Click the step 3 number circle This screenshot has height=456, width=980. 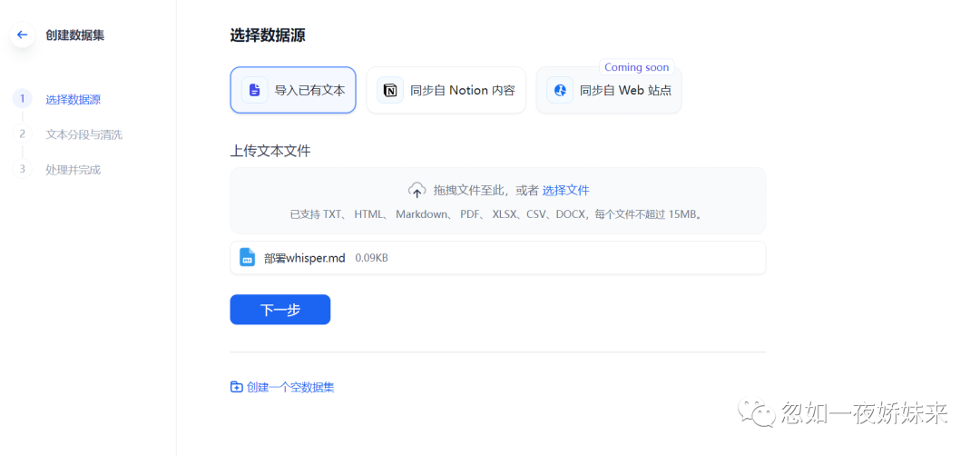[22, 169]
